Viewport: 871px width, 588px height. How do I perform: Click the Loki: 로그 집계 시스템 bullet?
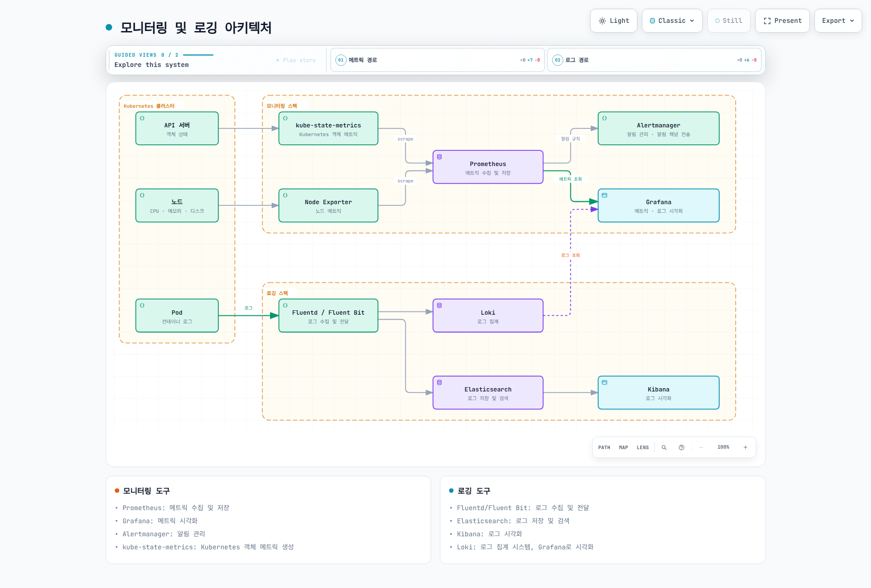pyautogui.click(x=525, y=547)
